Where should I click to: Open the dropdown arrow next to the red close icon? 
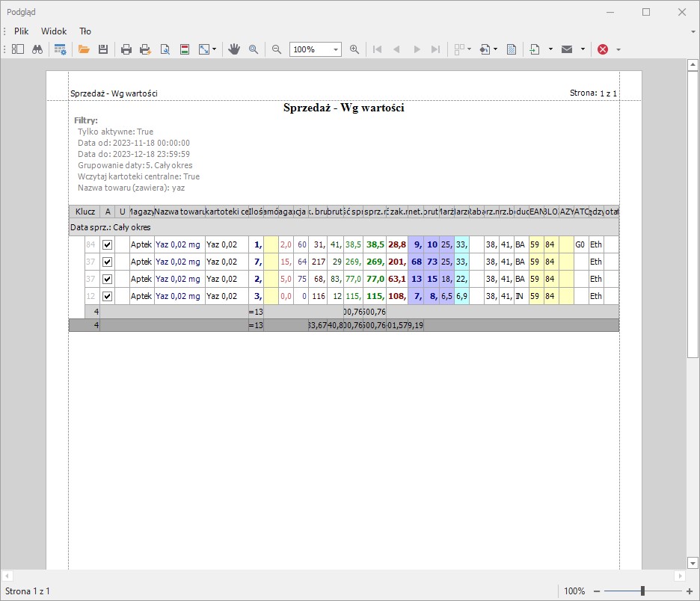tap(618, 49)
